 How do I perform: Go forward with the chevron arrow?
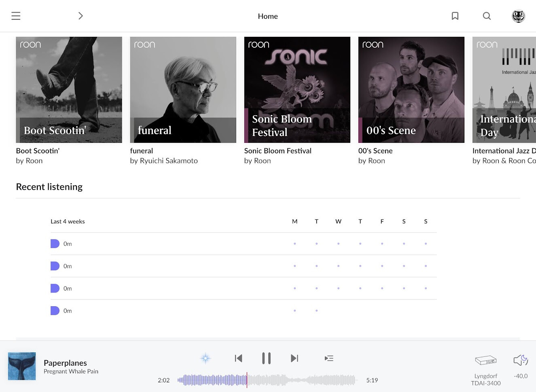click(x=81, y=16)
